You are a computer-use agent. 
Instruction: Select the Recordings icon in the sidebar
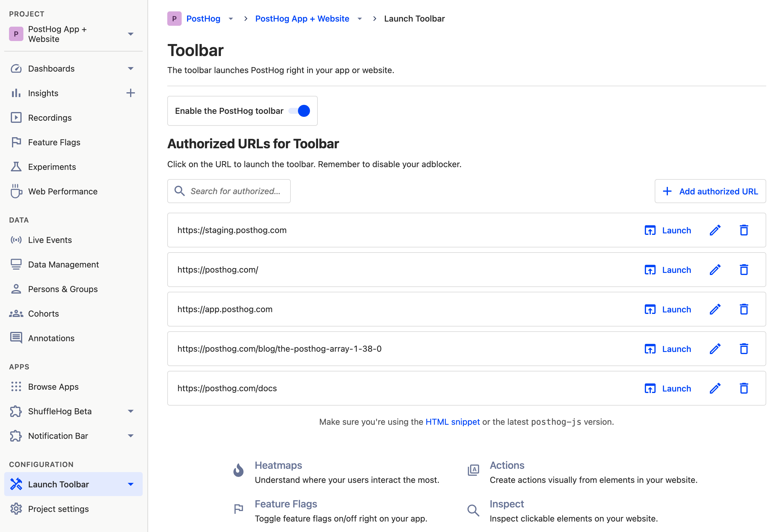tap(16, 117)
